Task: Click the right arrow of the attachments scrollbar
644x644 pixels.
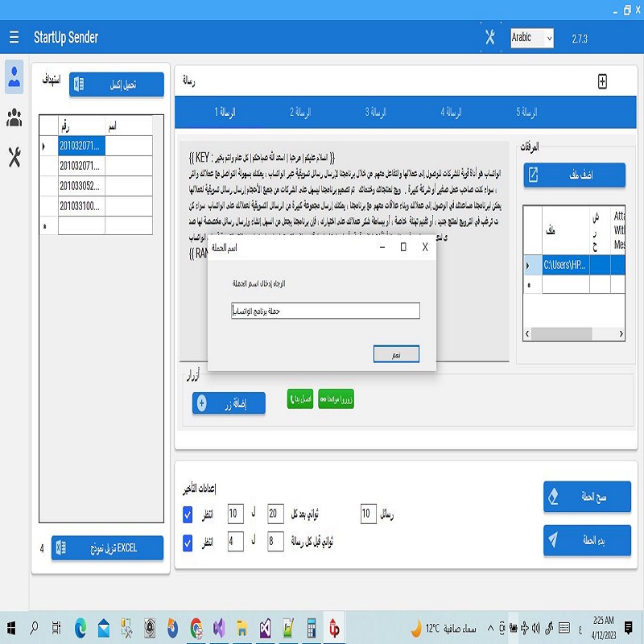Action: 621,334
